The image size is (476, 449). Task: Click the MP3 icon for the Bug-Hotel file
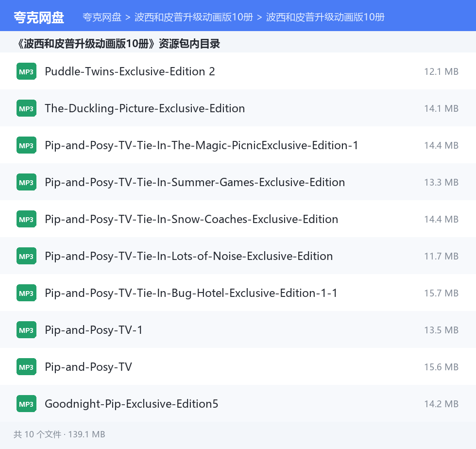(x=26, y=293)
